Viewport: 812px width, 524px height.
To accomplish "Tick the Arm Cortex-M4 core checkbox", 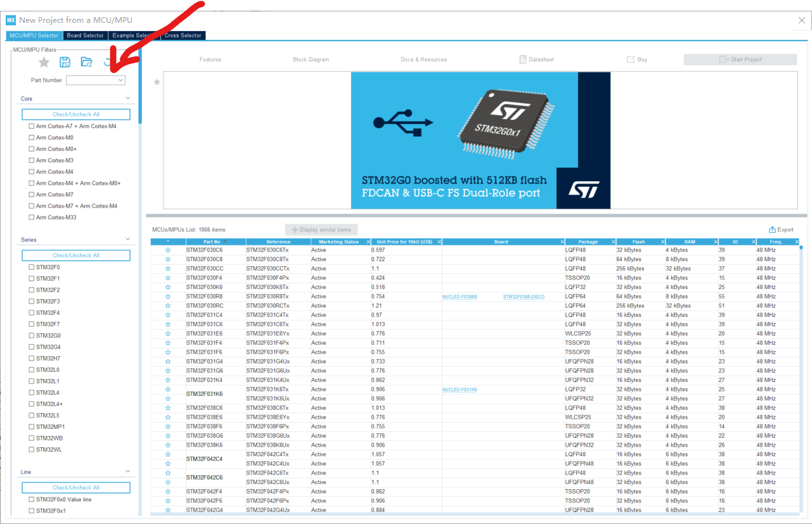I will coord(32,172).
